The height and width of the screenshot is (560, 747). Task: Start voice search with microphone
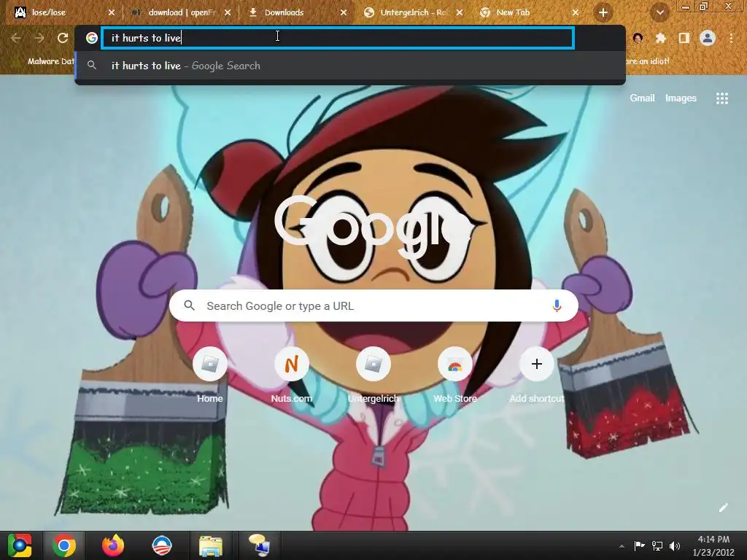pyautogui.click(x=557, y=306)
